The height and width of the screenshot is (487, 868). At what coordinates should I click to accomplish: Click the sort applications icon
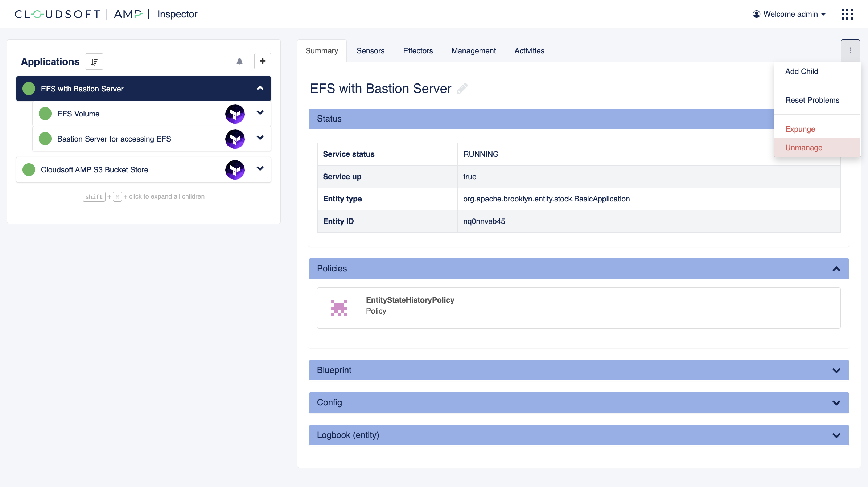point(94,62)
